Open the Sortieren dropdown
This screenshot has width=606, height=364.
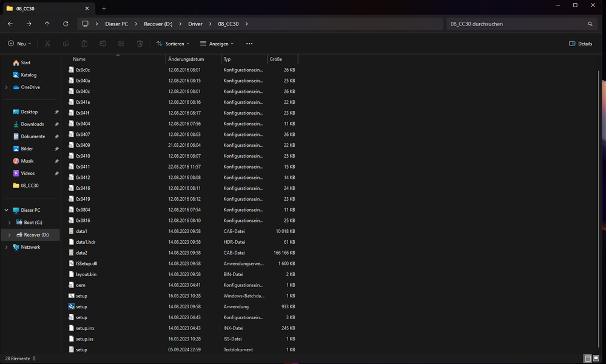[173, 44]
